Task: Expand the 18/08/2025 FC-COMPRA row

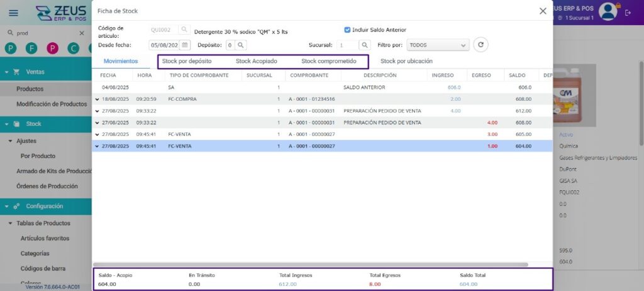Action: pos(97,99)
